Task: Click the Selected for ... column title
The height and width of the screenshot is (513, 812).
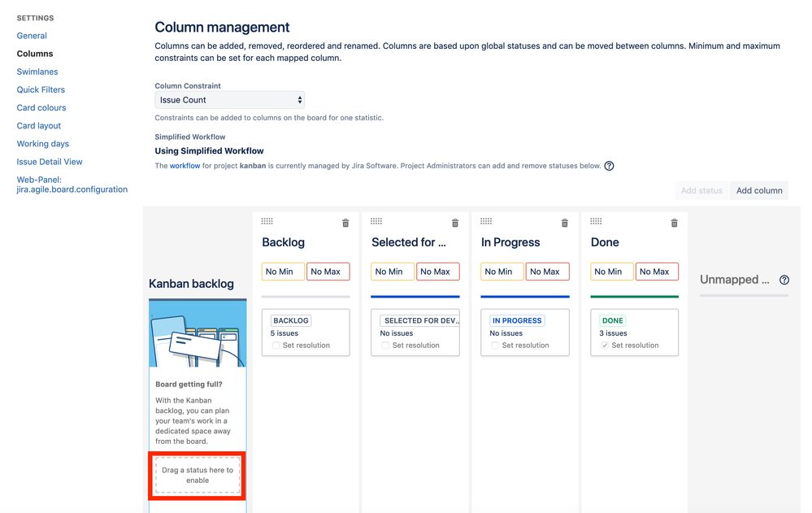Action: click(409, 242)
